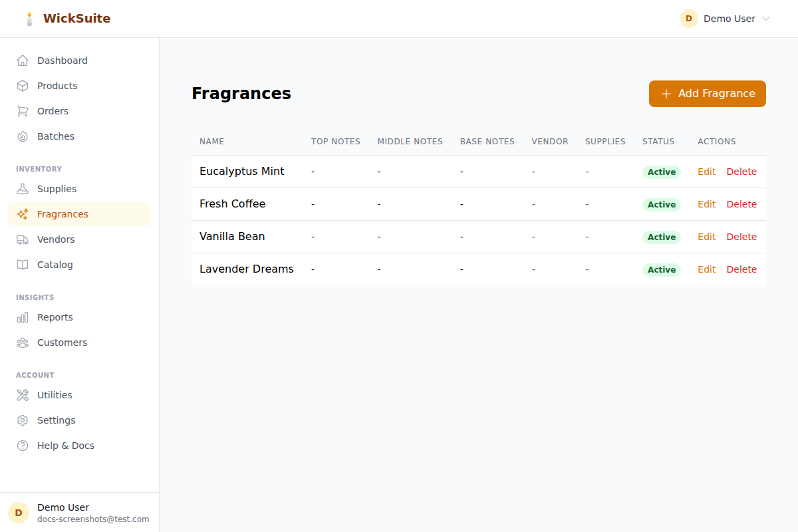Edit the Eucalyptus Mint fragrance
This screenshot has width=798, height=532.
(706, 172)
